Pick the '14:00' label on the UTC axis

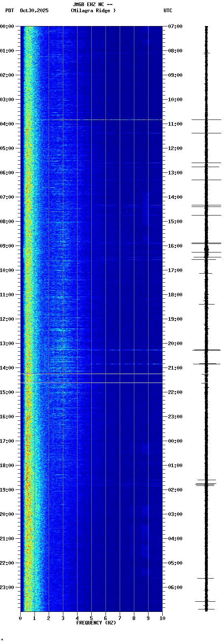(175, 197)
